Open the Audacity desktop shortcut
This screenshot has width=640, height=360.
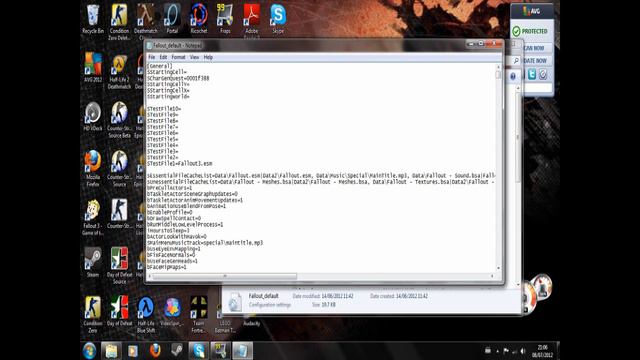click(251, 323)
